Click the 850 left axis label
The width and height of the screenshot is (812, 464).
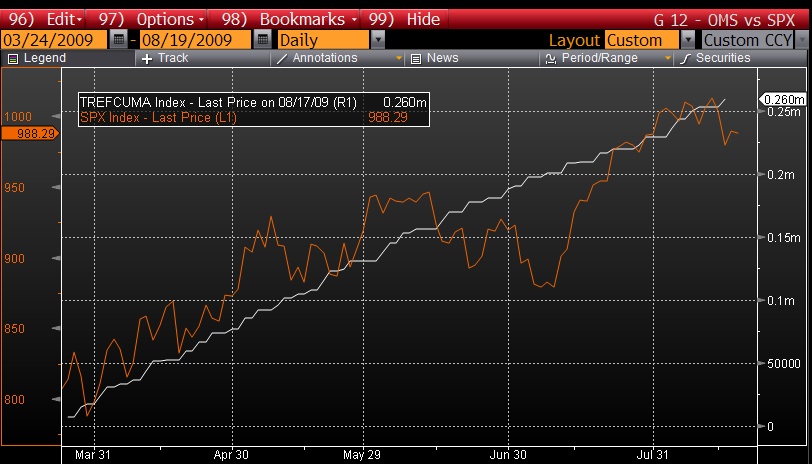[x=14, y=329]
